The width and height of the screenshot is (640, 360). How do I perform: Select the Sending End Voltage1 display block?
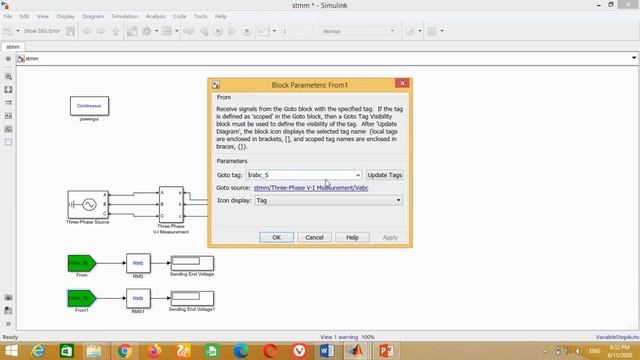(192, 298)
